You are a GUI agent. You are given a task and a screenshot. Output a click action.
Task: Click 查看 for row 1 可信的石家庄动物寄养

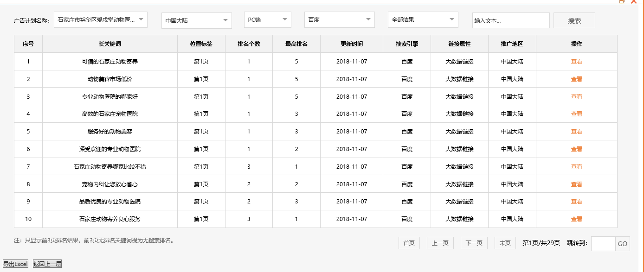576,62
